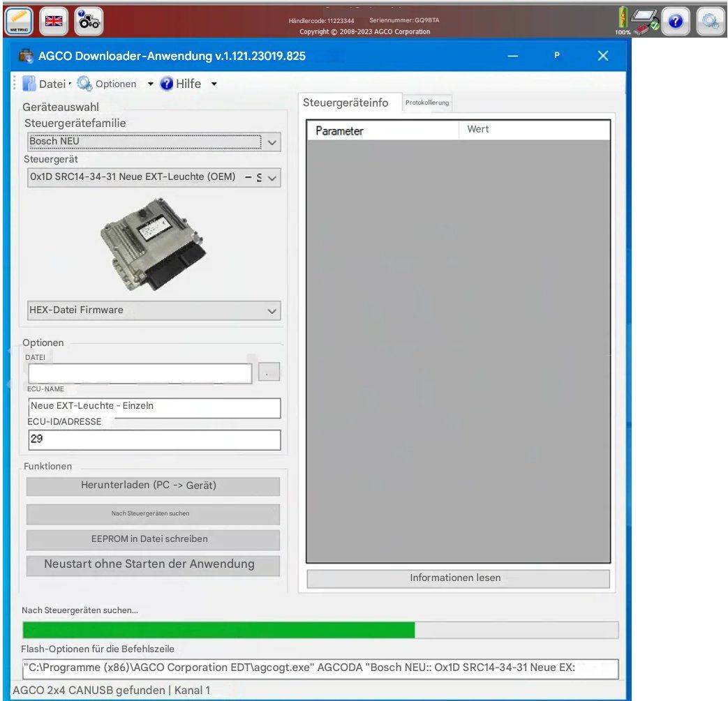728x701 pixels.
Task: Click the METRIC units icon
Action: tap(19, 20)
